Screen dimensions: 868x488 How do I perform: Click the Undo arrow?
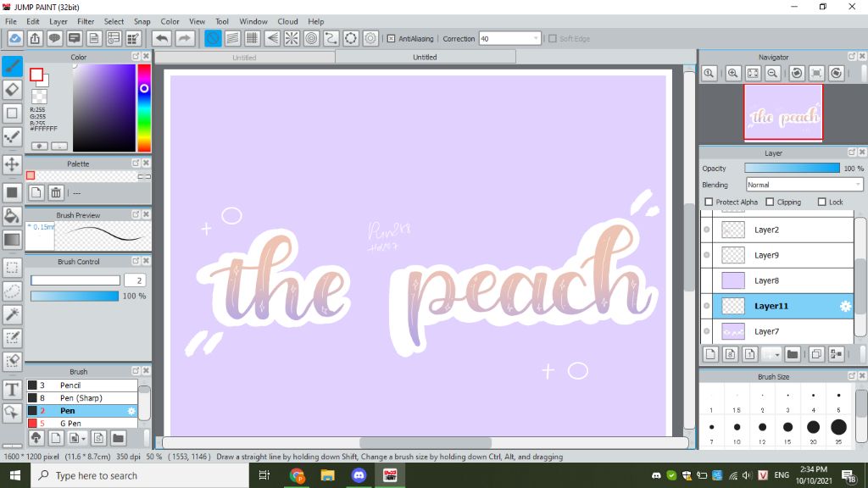tap(162, 39)
